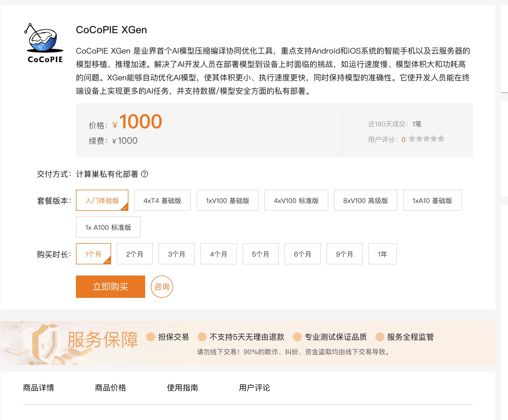
Task: Open the 商品价格 tab
Action: coord(111,388)
